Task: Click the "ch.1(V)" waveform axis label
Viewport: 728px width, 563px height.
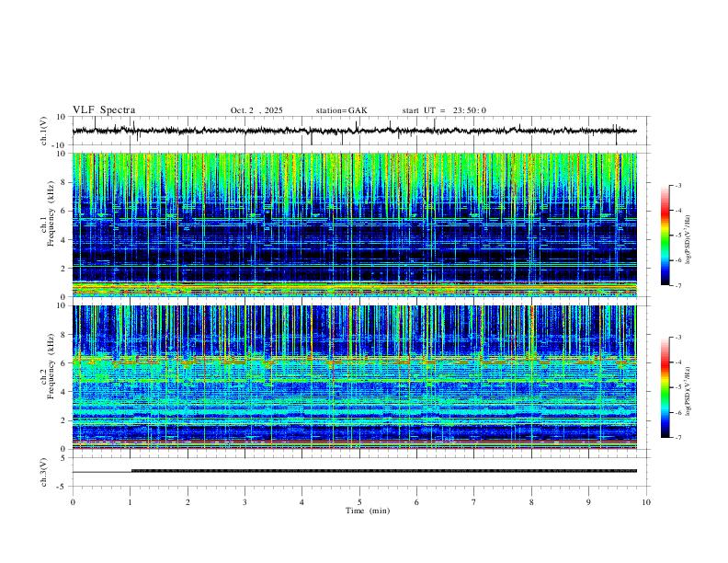Action: coord(44,131)
